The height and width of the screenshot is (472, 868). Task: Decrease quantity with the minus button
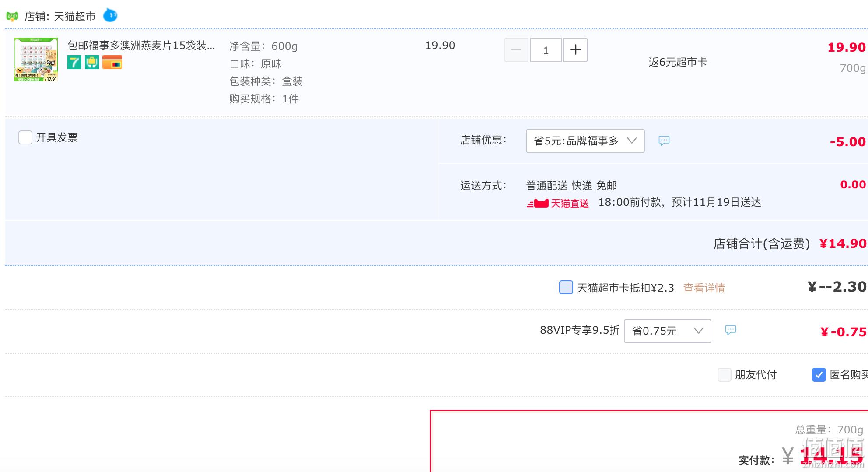(516, 50)
